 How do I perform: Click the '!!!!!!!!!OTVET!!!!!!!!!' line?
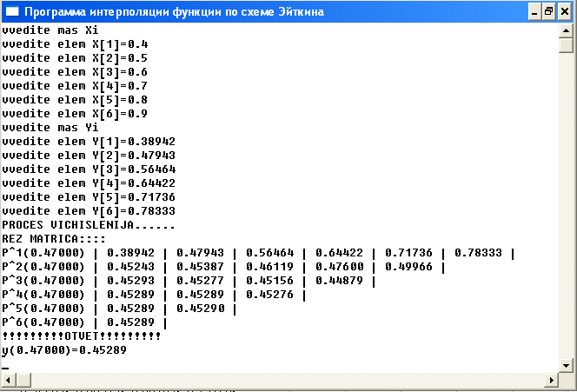82,336
